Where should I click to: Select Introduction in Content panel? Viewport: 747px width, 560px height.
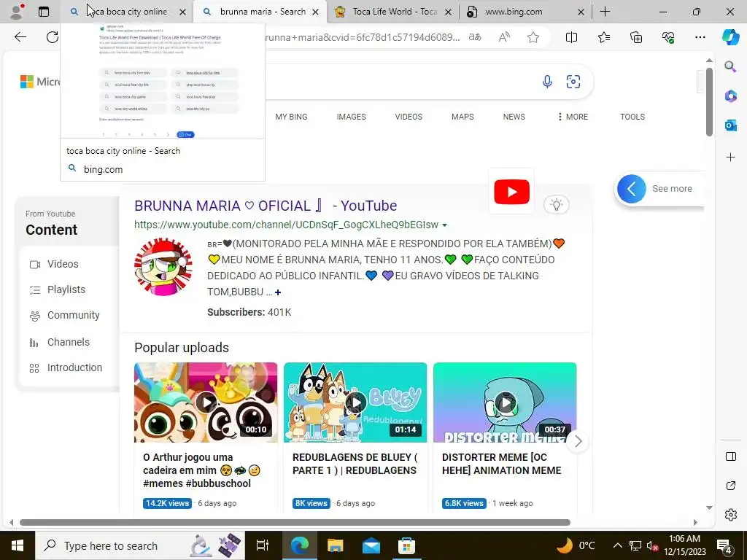(x=74, y=367)
